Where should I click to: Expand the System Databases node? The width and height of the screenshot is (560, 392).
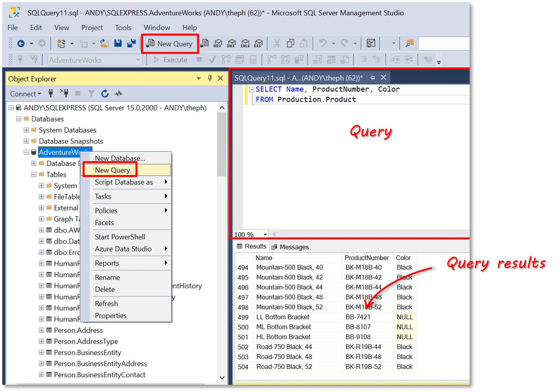click(x=26, y=130)
